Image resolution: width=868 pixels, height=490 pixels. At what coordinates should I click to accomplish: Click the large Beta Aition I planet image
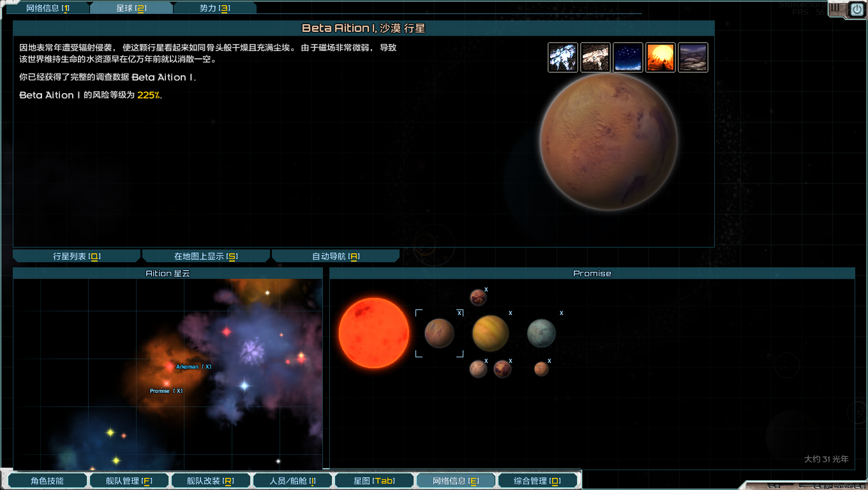608,141
